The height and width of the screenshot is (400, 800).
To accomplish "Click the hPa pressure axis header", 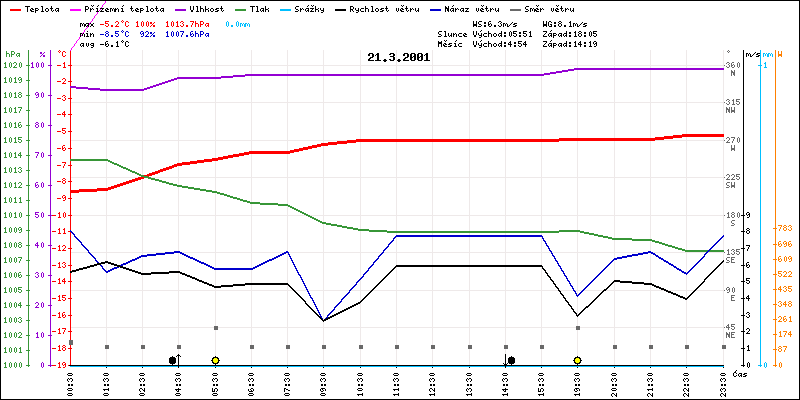I will pos(12,53).
